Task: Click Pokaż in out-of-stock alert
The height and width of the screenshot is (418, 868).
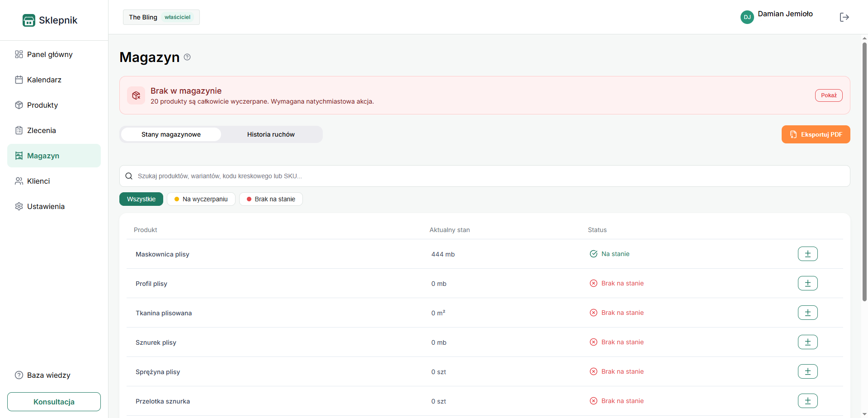Action: click(829, 95)
